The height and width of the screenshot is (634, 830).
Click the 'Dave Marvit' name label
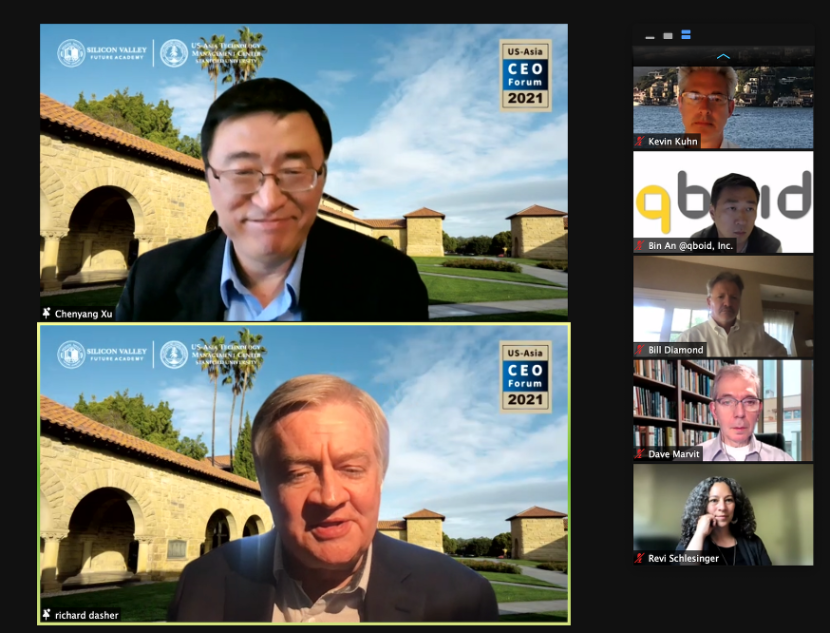pyautogui.click(x=674, y=454)
